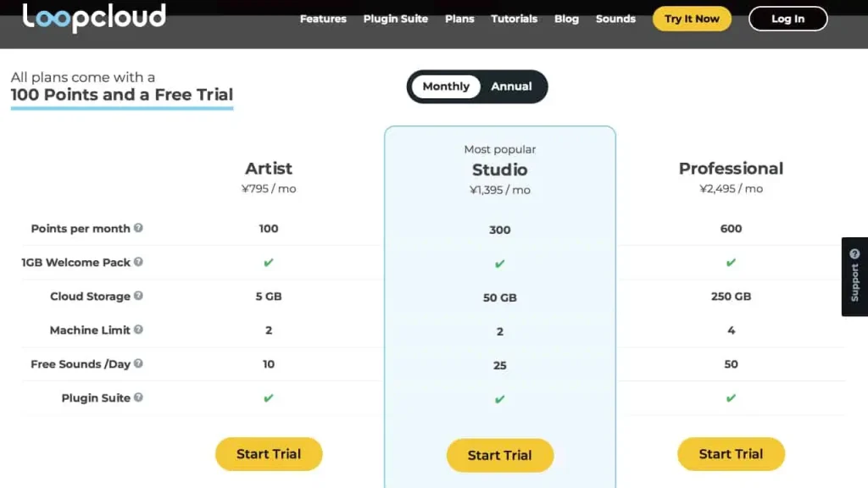Click the Cloud Storage help icon
The height and width of the screenshot is (488, 868).
(x=138, y=296)
